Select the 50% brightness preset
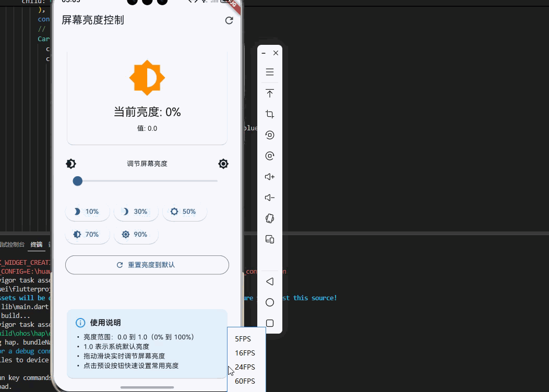Image resolution: width=549 pixels, height=392 pixels. pos(185,212)
